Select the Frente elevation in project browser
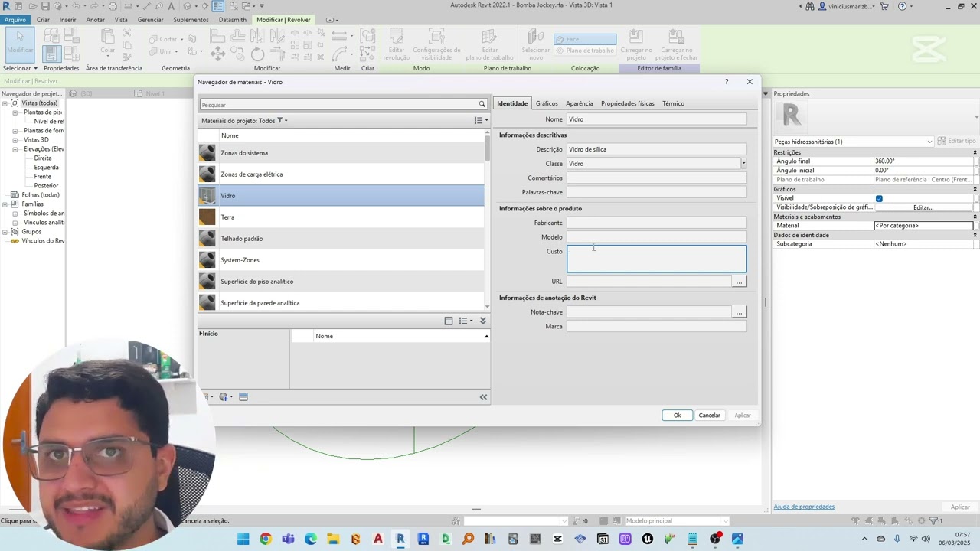Image resolution: width=980 pixels, height=551 pixels. 43,177
